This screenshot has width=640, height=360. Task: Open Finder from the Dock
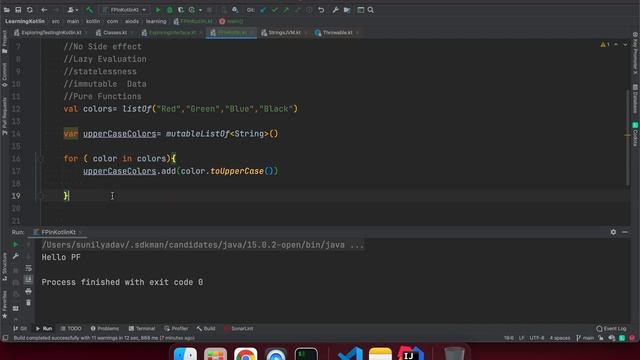[x=185, y=354]
